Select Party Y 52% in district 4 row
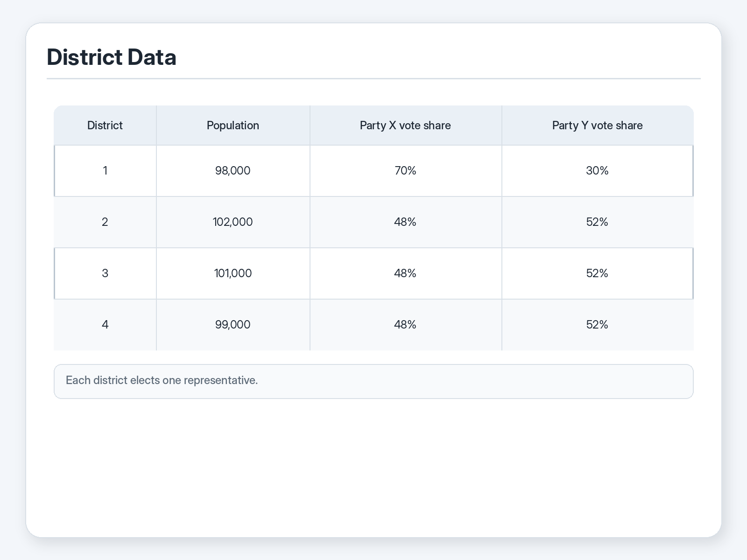The image size is (747, 560). click(x=598, y=325)
